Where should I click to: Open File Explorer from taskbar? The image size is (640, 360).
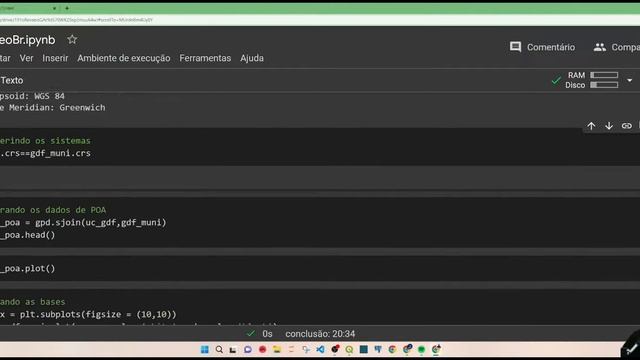coord(277,349)
